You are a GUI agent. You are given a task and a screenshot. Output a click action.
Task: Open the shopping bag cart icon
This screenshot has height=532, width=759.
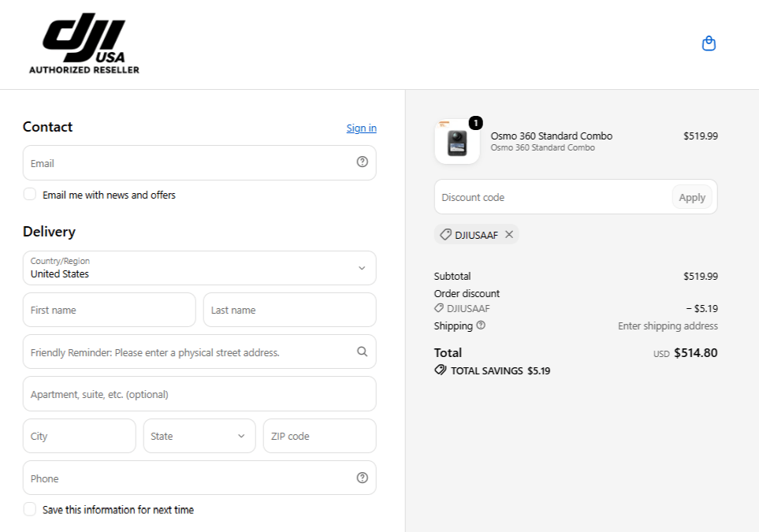(x=709, y=43)
